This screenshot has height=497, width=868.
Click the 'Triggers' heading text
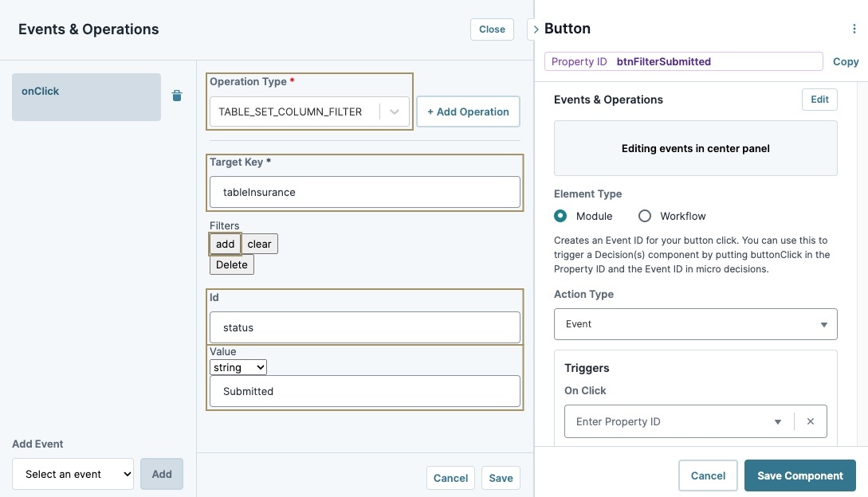(587, 368)
